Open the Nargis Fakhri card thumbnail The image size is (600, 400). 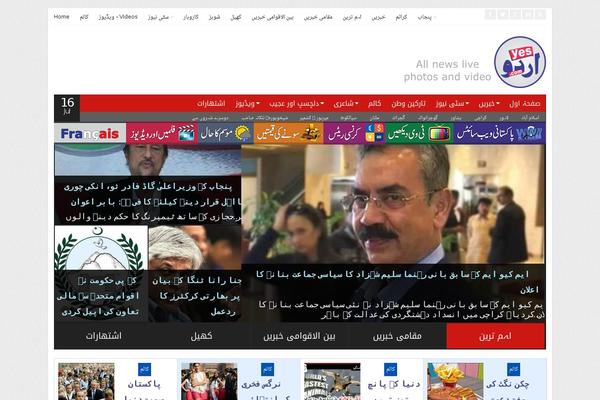point(209,381)
